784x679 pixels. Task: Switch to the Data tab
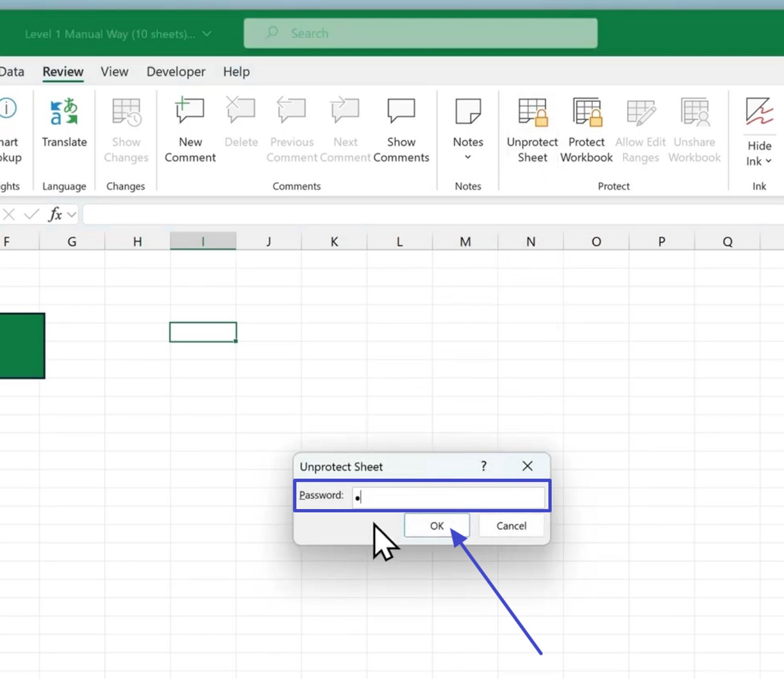[x=12, y=72]
